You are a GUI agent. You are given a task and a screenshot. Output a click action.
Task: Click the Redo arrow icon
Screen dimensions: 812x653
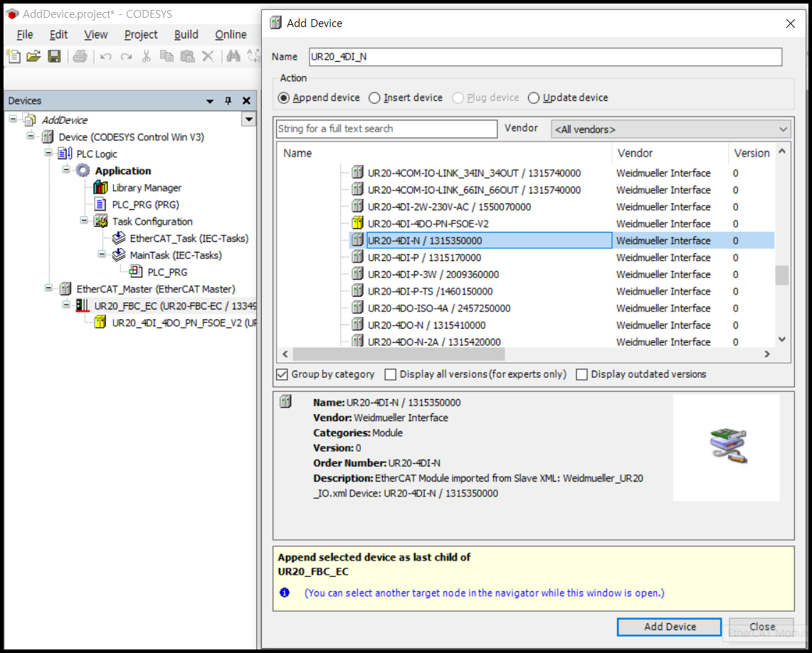[126, 56]
